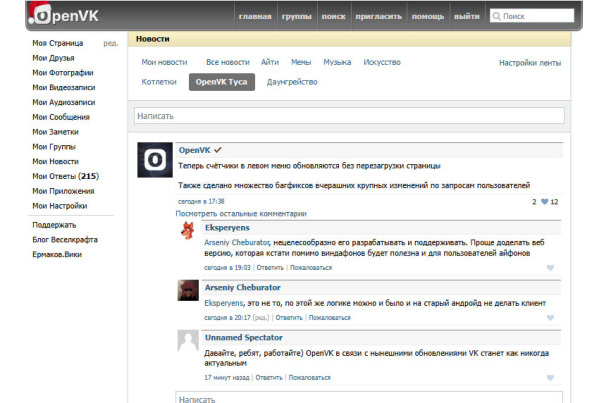Viewport: 604px width, 403px height.
Task: Click Eksperyens mention in Arseniy's comment
Action: pyautogui.click(x=224, y=303)
